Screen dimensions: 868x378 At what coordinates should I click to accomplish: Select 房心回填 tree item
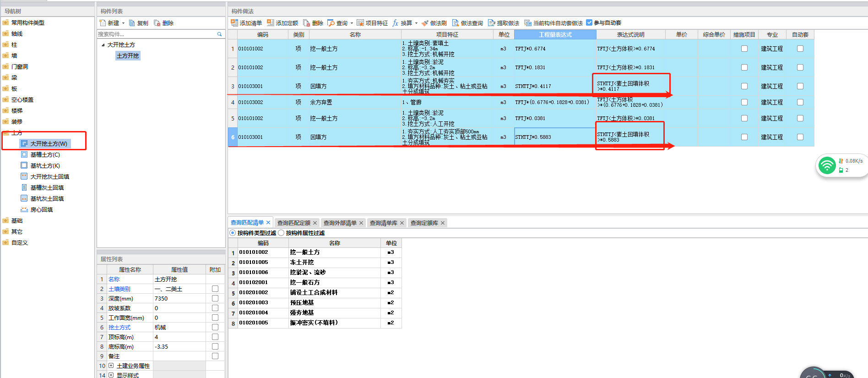click(41, 210)
